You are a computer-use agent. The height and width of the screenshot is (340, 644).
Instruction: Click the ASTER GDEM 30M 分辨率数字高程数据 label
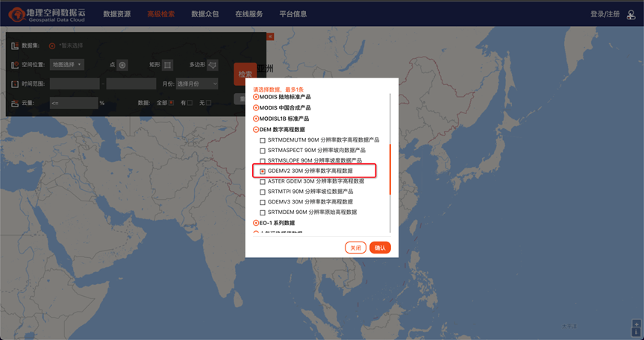[x=316, y=181]
